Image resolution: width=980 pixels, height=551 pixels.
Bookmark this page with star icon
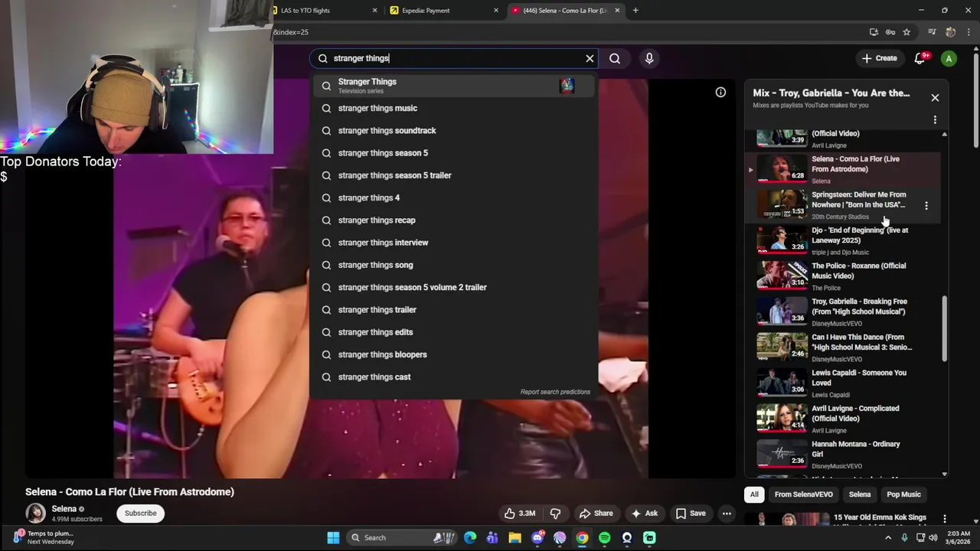(906, 32)
